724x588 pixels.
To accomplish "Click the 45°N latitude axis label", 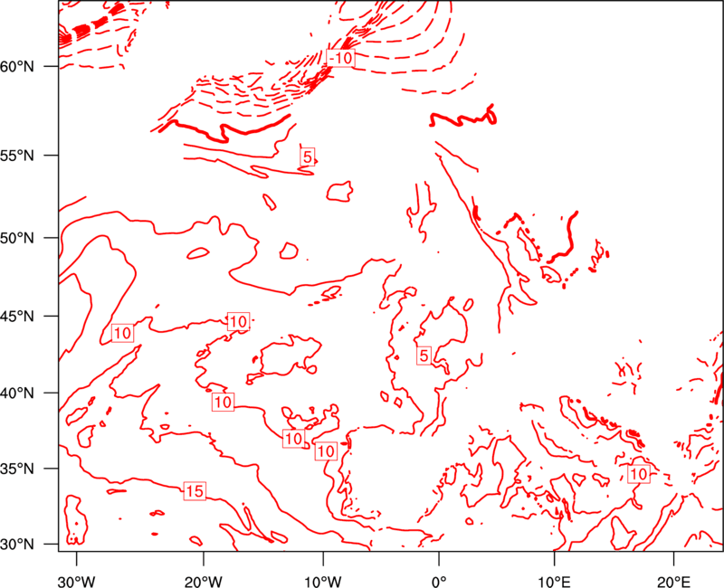I will [17, 316].
